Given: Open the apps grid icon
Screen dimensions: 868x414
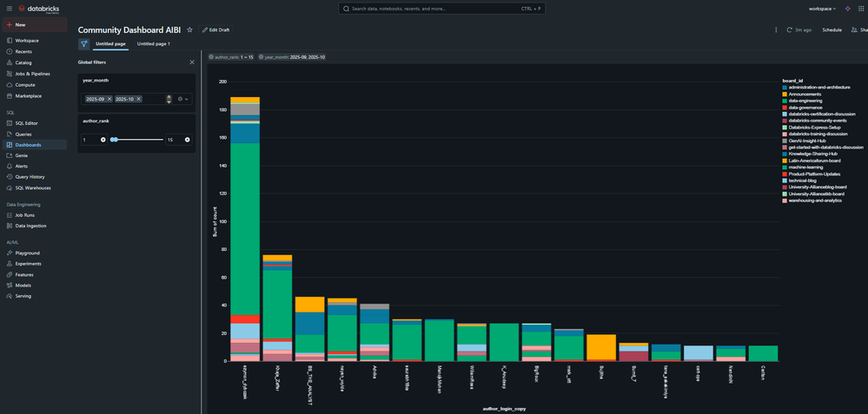Looking at the screenshot, I should 861,9.
